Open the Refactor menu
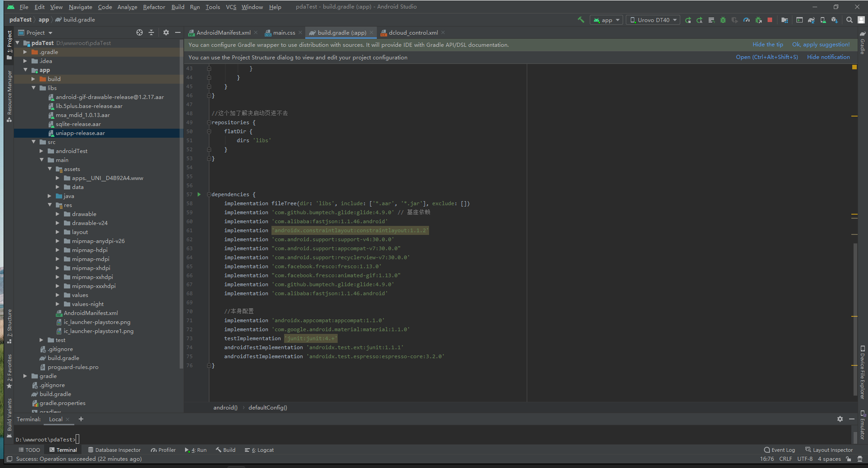Image resolution: width=868 pixels, height=468 pixels. [x=154, y=7]
